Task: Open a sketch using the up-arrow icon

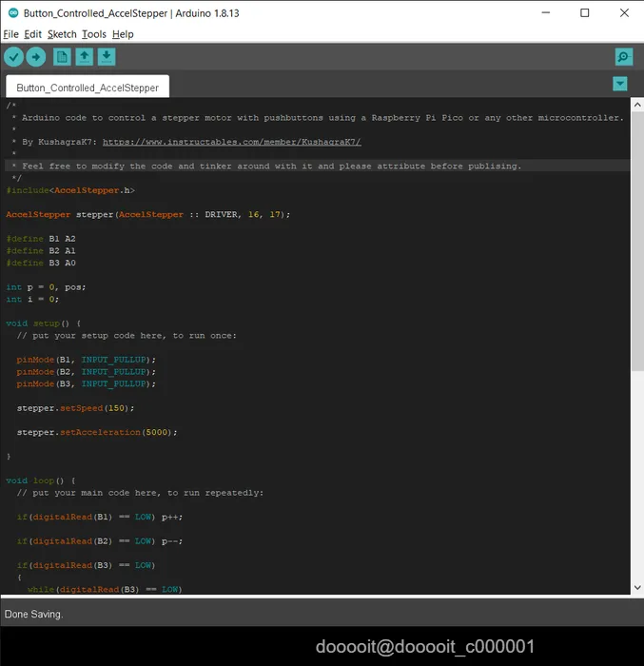Action: (84, 57)
